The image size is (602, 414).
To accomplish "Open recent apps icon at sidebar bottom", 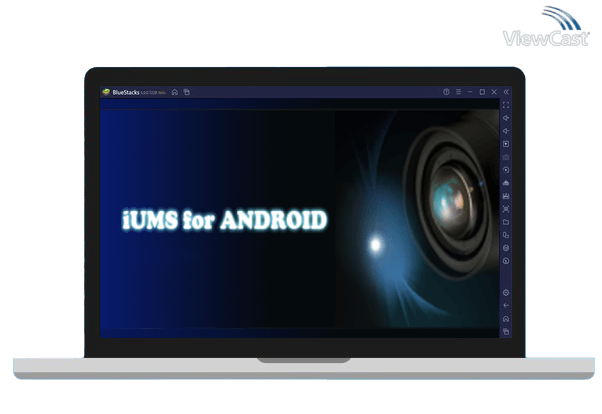I will [x=506, y=332].
